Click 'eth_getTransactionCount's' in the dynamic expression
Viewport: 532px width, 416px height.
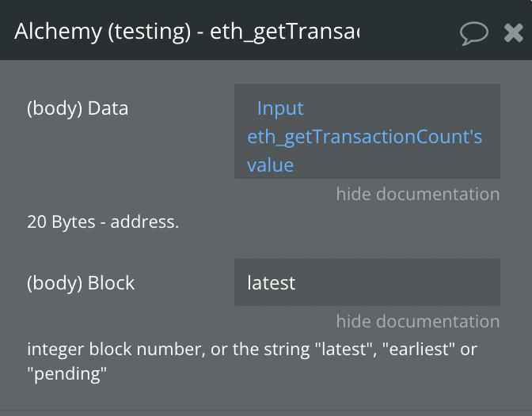tap(364, 137)
